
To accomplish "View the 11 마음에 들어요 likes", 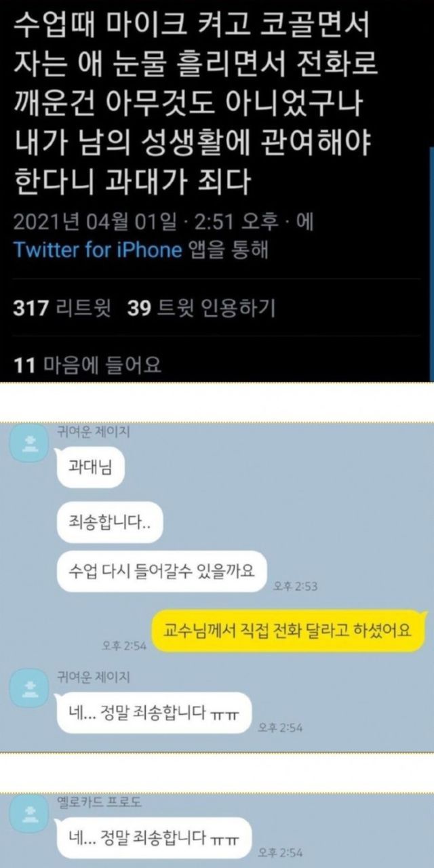I will point(87,366).
